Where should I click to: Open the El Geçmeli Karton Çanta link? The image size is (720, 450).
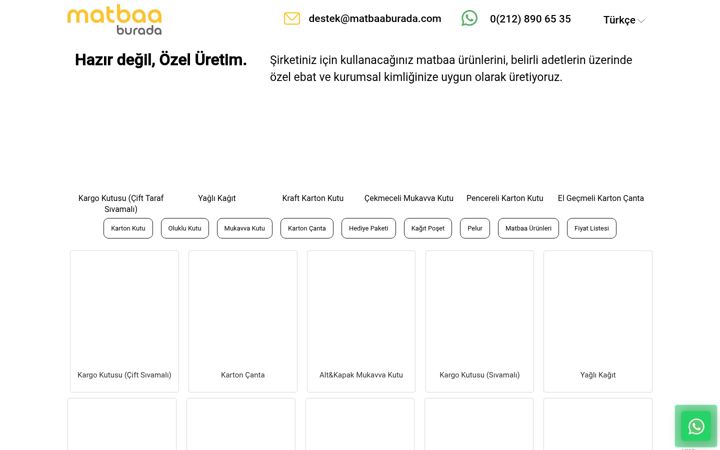601,198
